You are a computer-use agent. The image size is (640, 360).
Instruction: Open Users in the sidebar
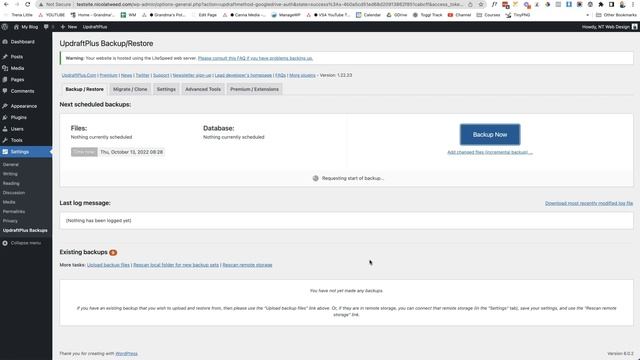[17, 129]
